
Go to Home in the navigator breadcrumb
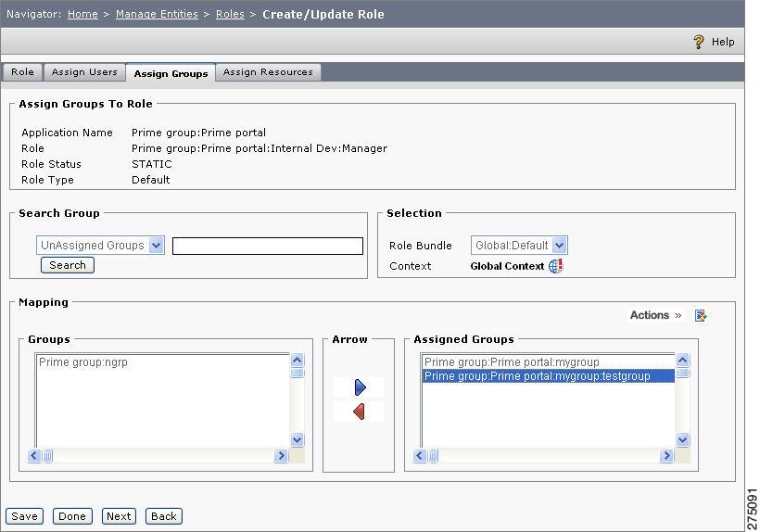(x=82, y=14)
